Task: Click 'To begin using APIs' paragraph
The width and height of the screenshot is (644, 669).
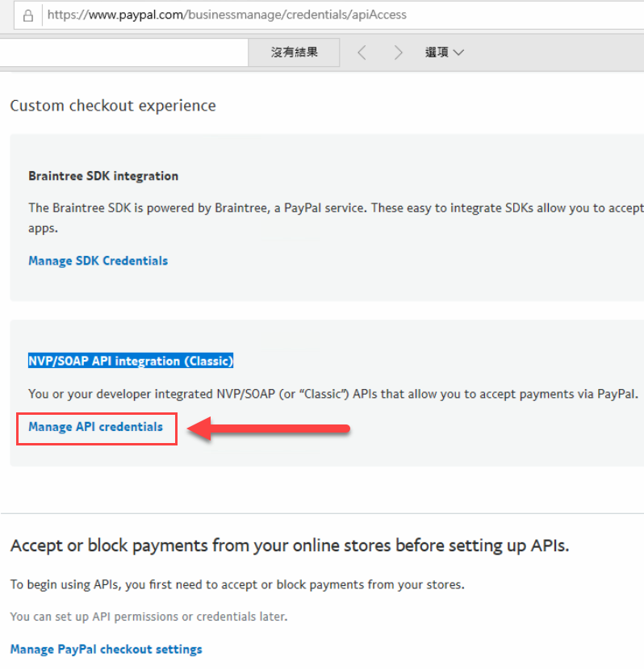Action: click(x=237, y=584)
